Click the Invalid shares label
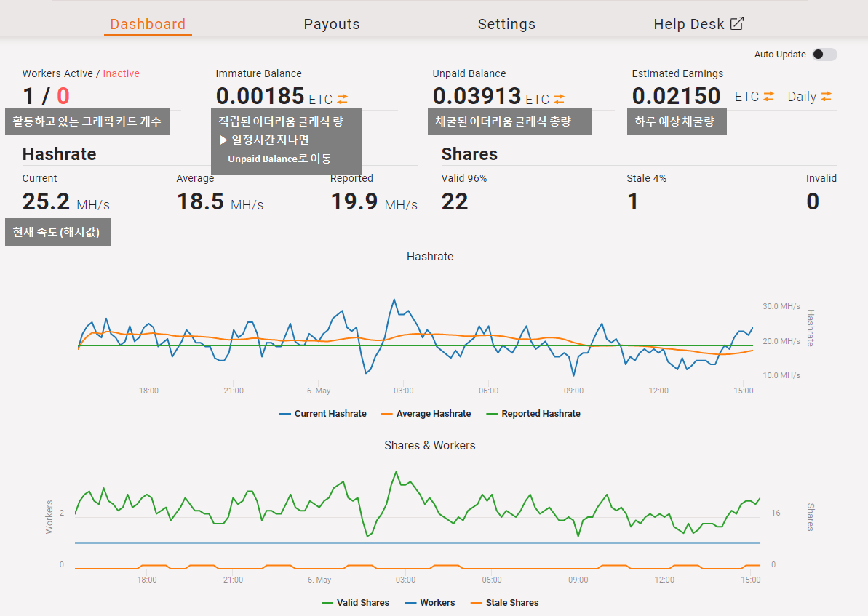 821,178
